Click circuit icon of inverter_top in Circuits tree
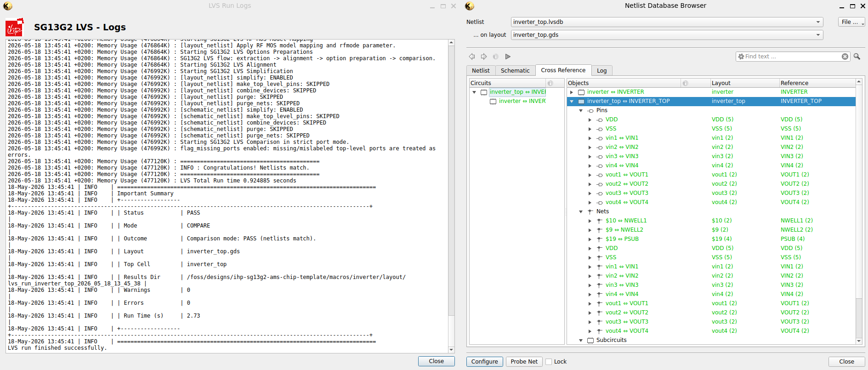868x370 pixels. 484,92
